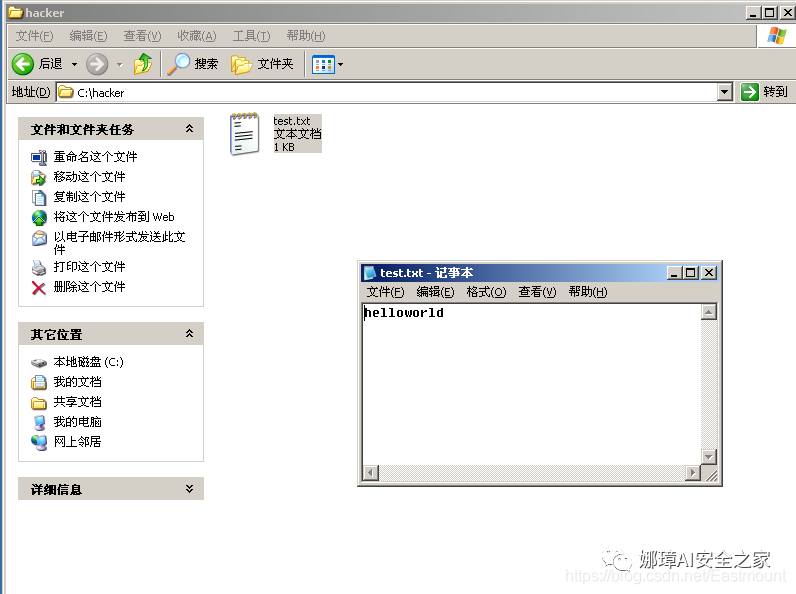Go up one folder level
796x594 pixels.
(x=143, y=64)
